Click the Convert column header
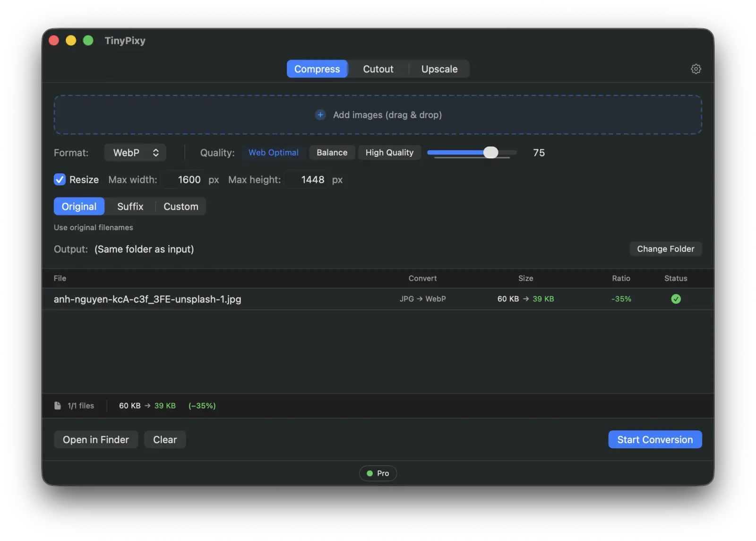756x541 pixels. (422, 278)
